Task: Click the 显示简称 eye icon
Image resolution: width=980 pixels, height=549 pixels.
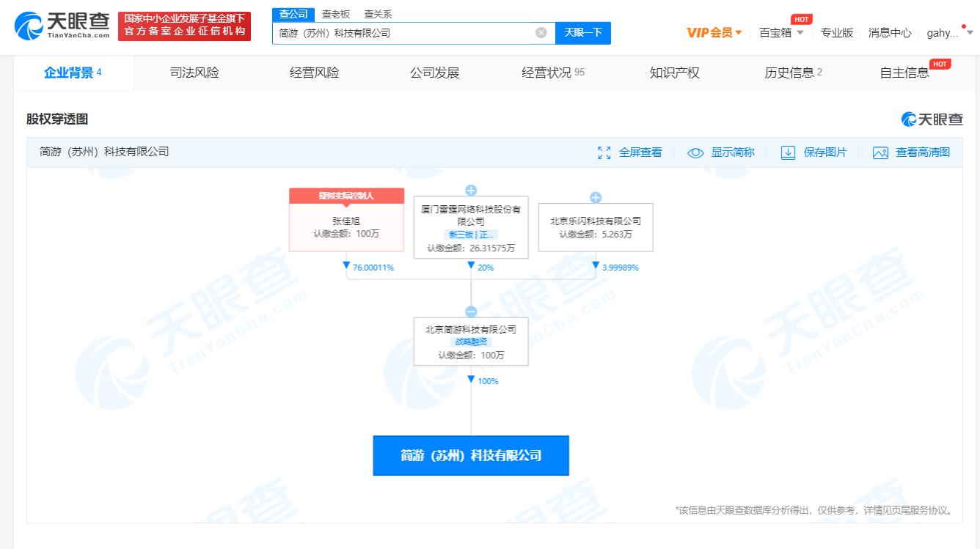Action: [x=694, y=152]
